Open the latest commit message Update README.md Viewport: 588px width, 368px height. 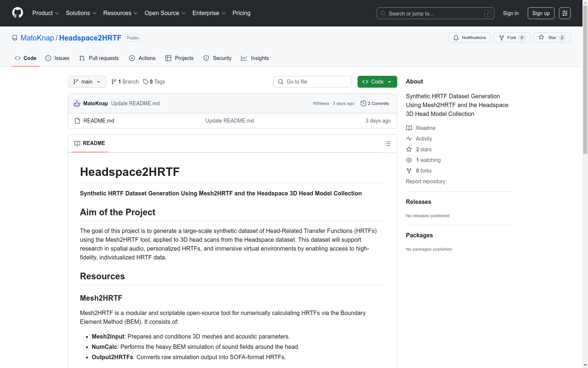pos(135,103)
